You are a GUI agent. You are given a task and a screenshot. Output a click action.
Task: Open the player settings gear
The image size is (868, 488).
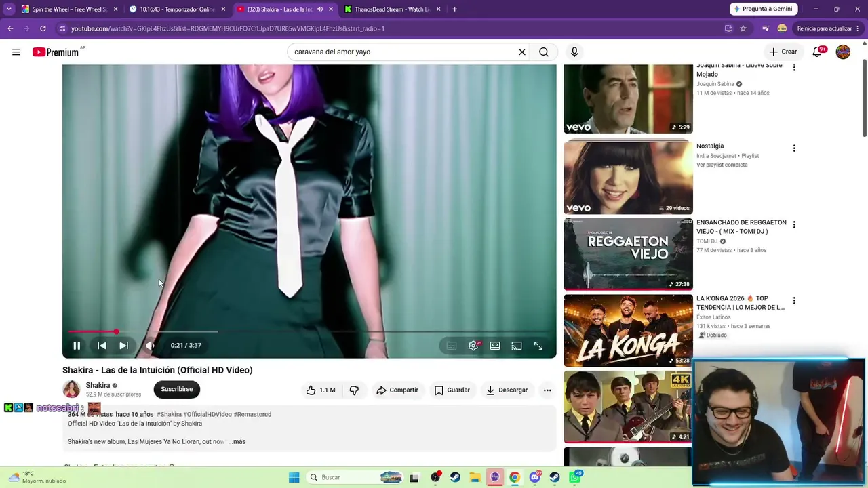click(x=473, y=346)
